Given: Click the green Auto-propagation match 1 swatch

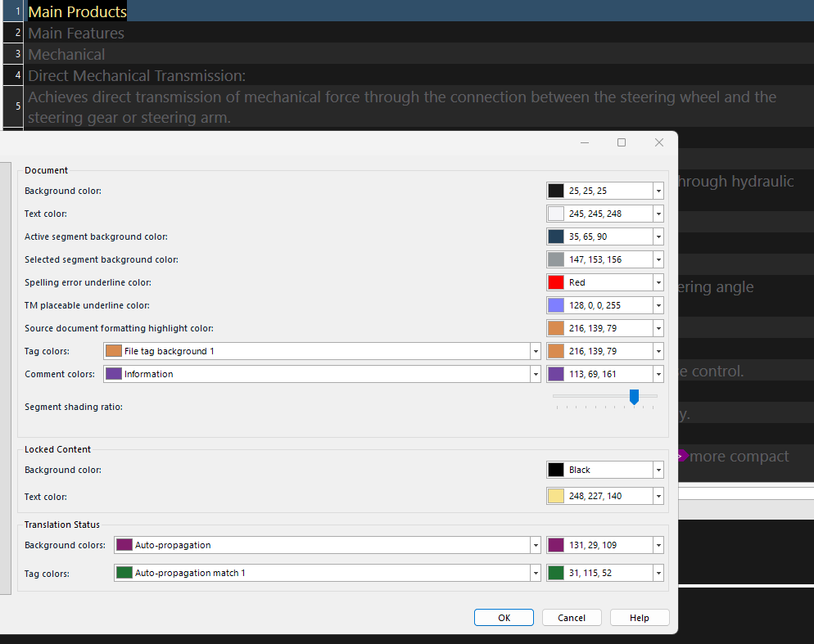Looking at the screenshot, I should click(x=124, y=572).
